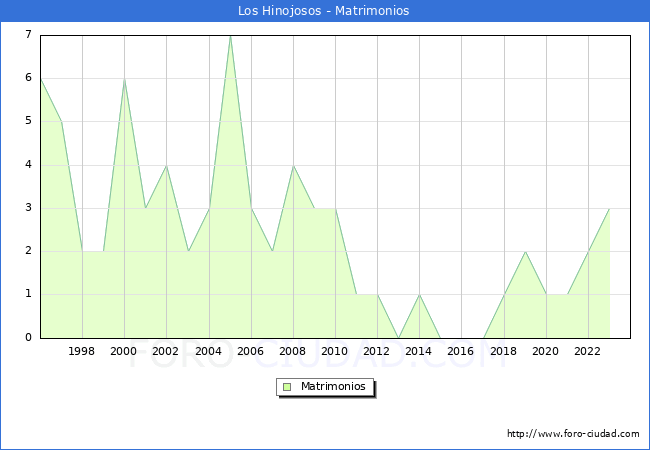Click the final data point at 2023
The width and height of the screenshot is (650, 450).
(609, 208)
